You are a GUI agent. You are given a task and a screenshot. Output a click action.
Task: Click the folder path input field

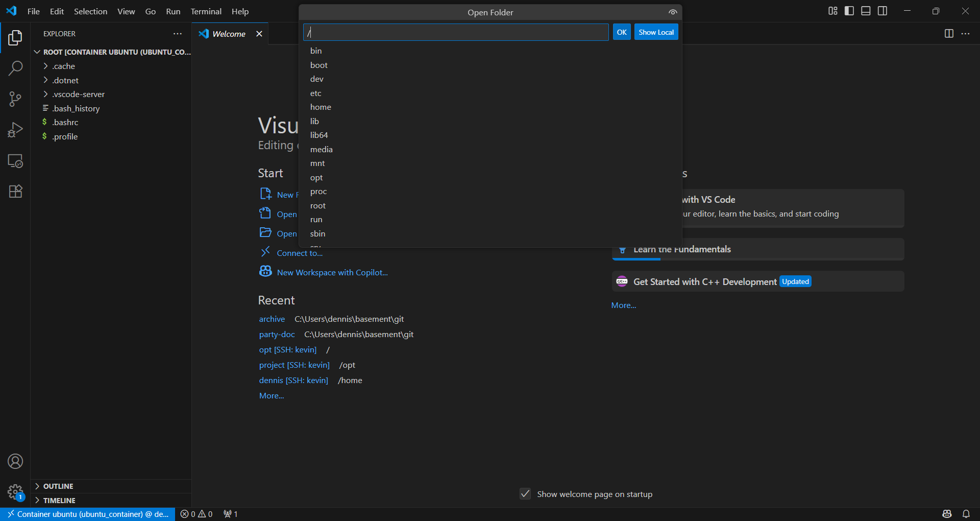click(x=455, y=32)
